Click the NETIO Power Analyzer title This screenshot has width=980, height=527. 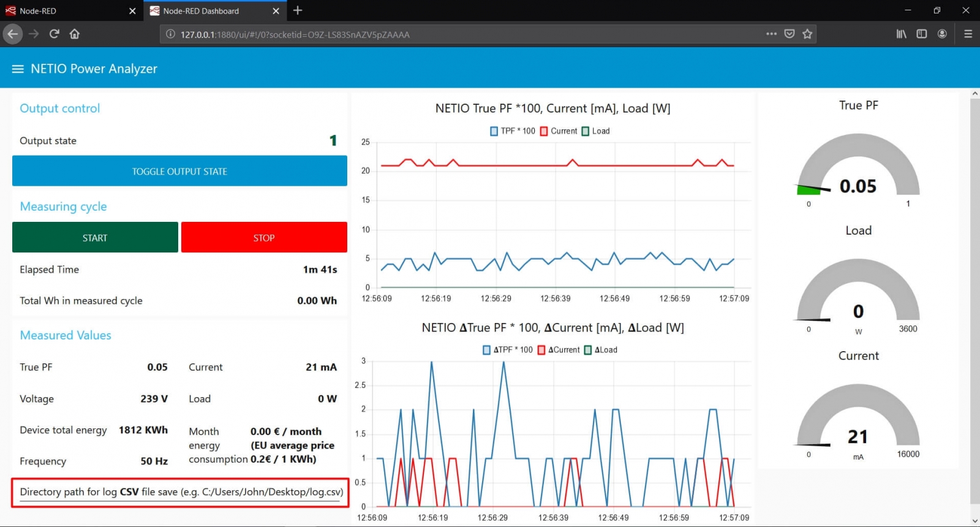(94, 69)
